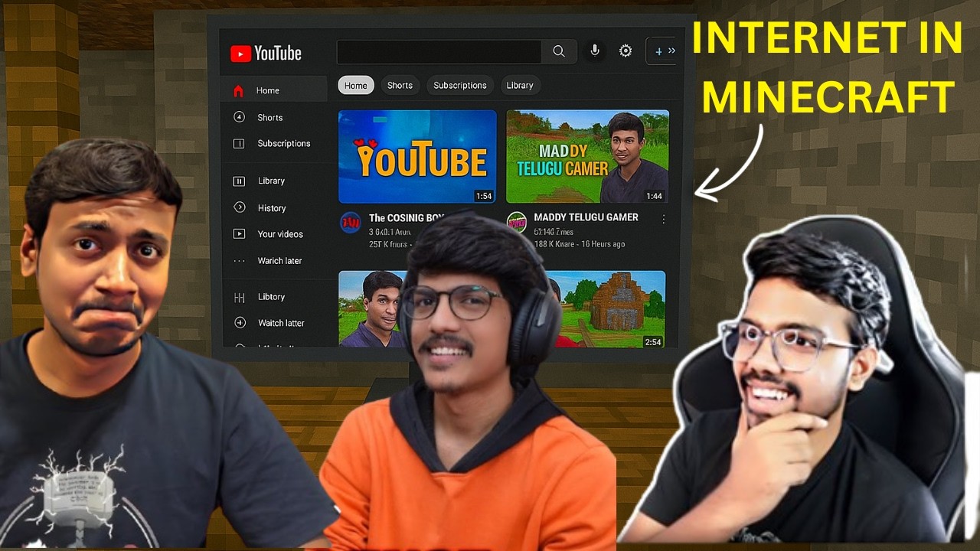Image resolution: width=980 pixels, height=551 pixels.
Task: Play the blue YOUTUBE thumbnail video
Action: pos(417,156)
